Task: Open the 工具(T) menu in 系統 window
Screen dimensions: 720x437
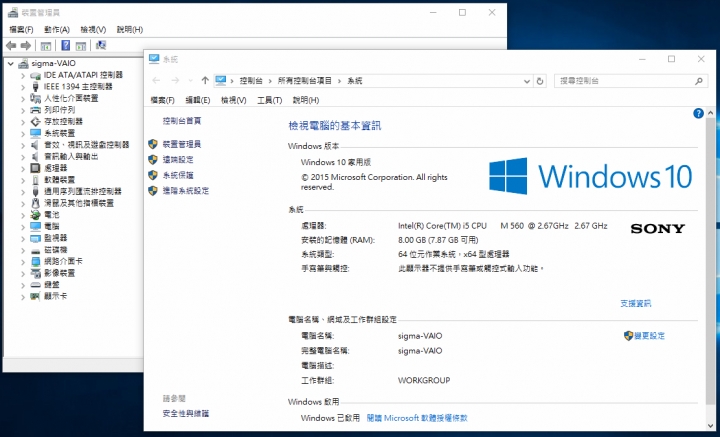Action: (270, 100)
